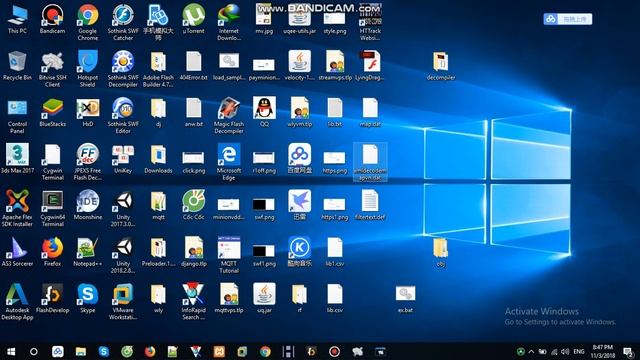Select the HxD hex editor shortcut
640x360 pixels.
(88, 112)
